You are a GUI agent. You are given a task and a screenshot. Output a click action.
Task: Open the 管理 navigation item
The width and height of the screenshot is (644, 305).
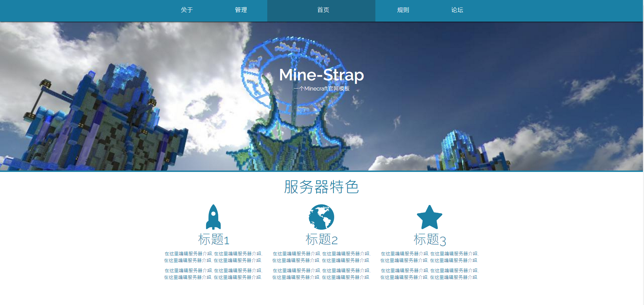pyautogui.click(x=241, y=10)
